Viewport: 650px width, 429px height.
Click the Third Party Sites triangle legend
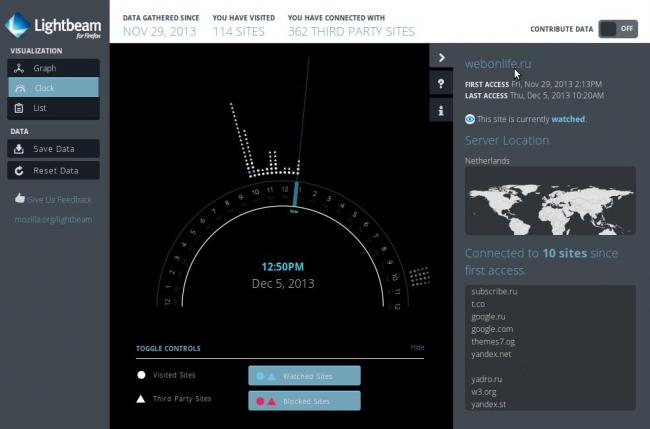click(x=141, y=399)
